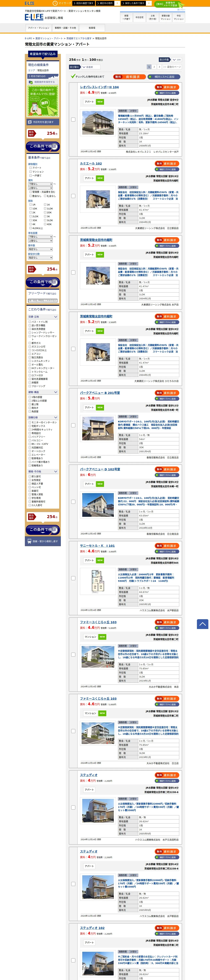Go to results page 2

pos(154,67)
